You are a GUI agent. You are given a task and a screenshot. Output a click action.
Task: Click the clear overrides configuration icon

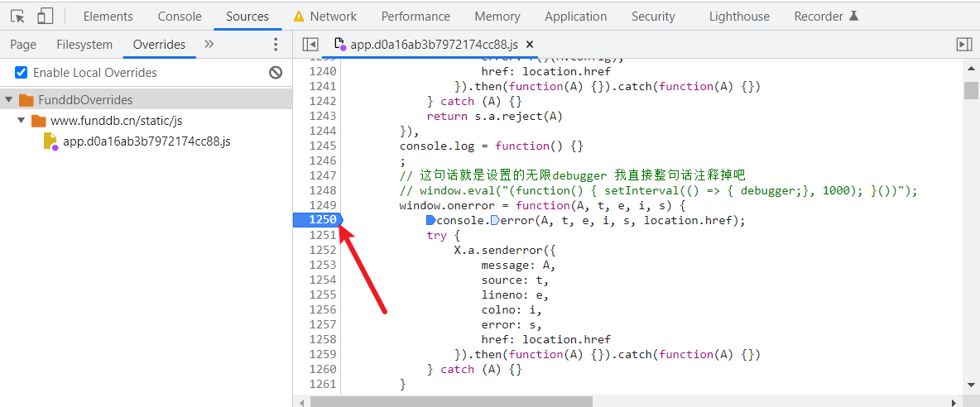click(276, 73)
